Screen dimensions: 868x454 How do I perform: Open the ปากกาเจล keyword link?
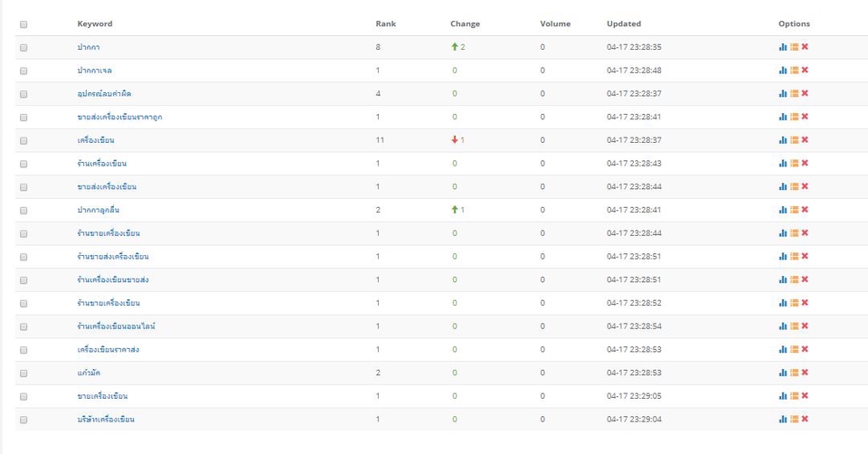click(95, 71)
